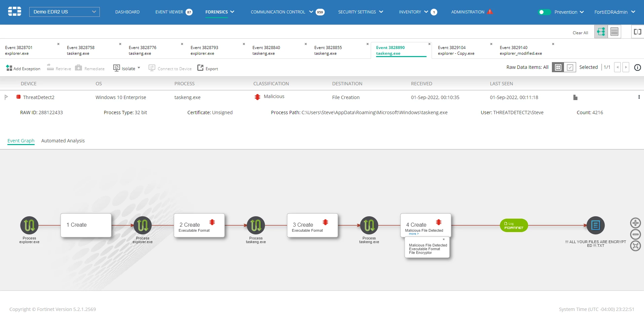644x314 pixels.
Task: Switch to stack view icon
Action: [x=614, y=32]
